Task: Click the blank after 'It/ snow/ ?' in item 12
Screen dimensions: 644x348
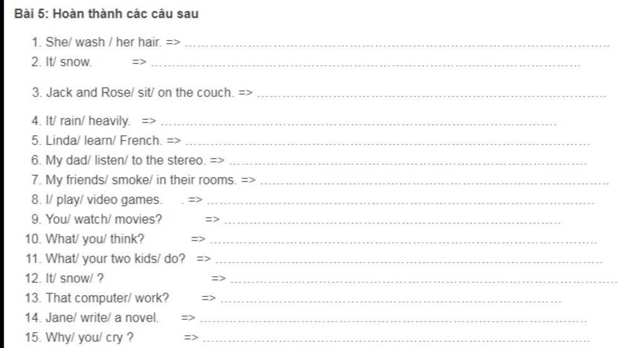Action: [424, 281]
